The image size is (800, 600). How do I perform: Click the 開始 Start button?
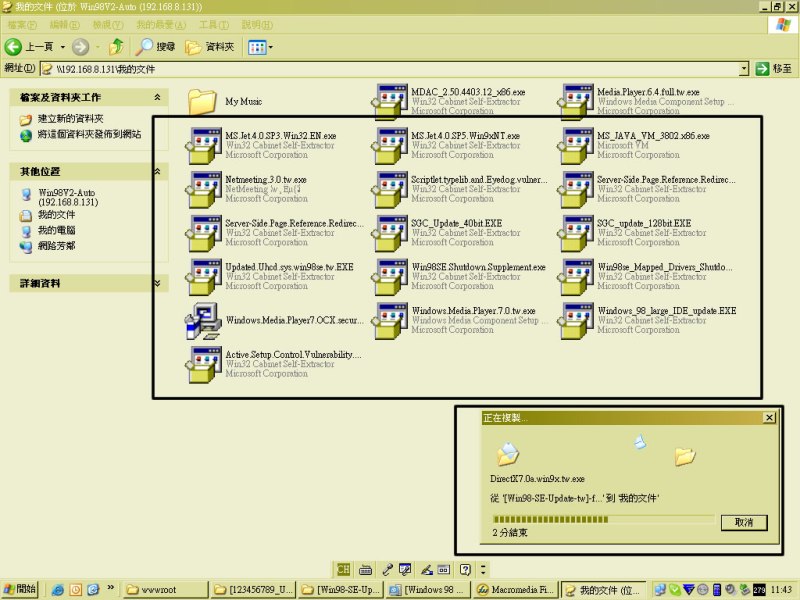(x=20, y=589)
